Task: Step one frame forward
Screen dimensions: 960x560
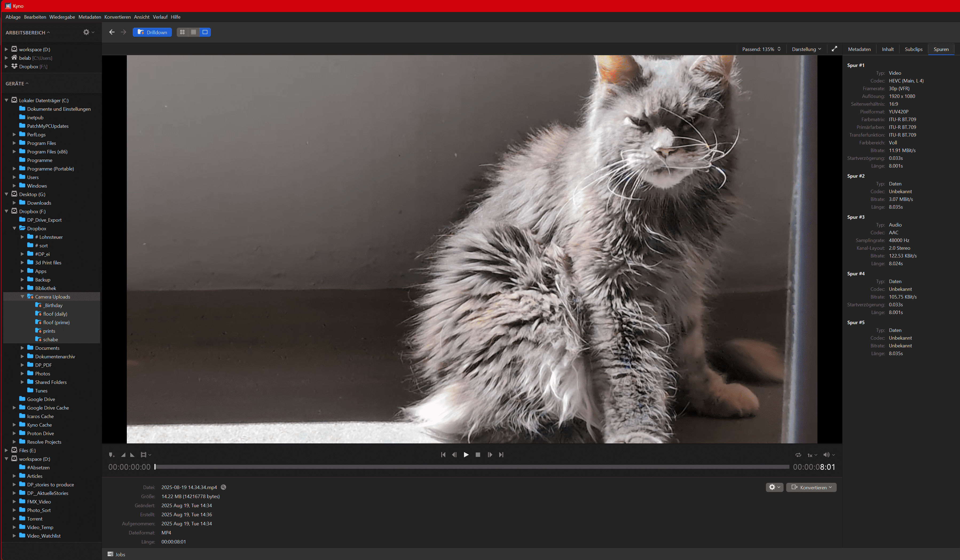Action: tap(490, 455)
